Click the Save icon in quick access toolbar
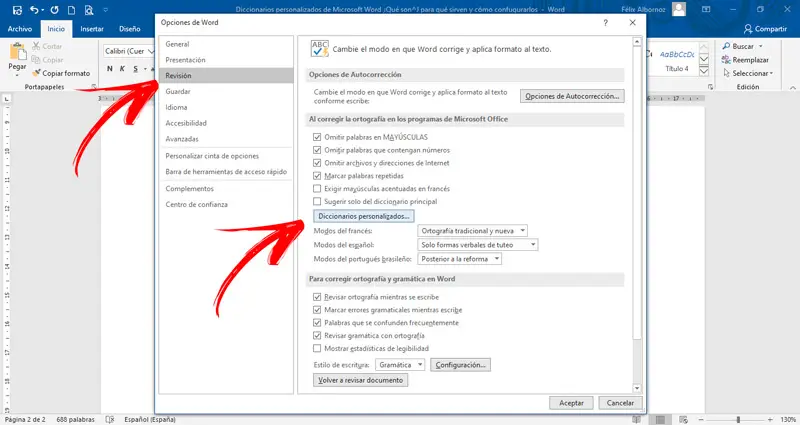The width and height of the screenshot is (800, 425). pos(17,10)
